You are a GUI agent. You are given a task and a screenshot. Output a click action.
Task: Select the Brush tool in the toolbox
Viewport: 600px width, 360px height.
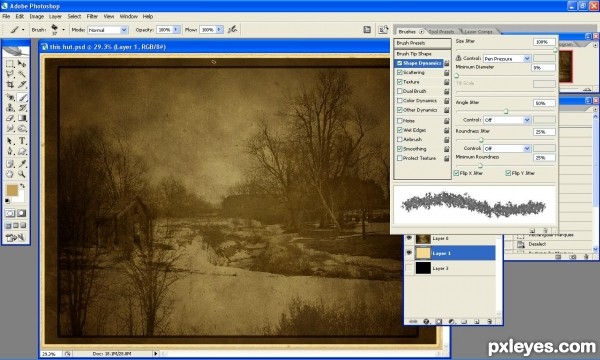click(22, 97)
